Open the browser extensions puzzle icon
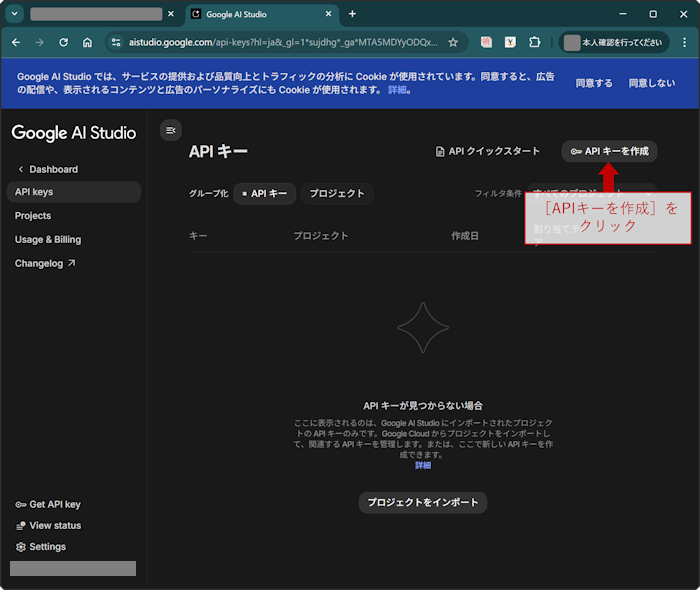 pos(535,43)
